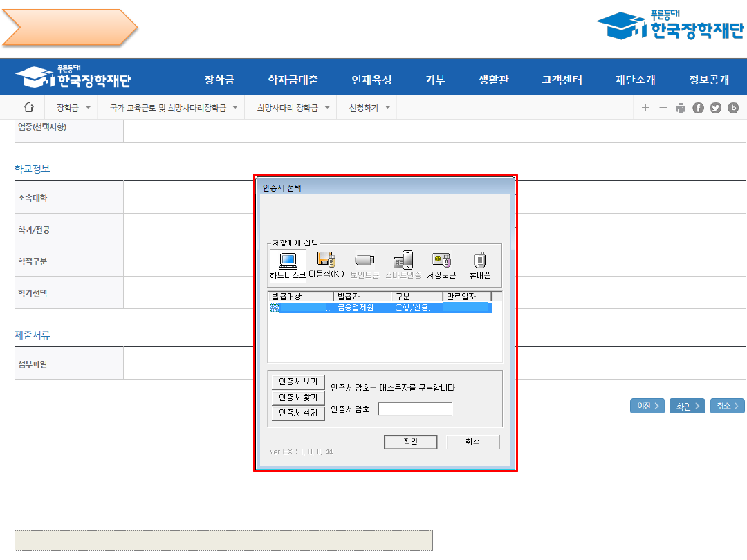Image resolution: width=747 pixels, height=560 pixels.
Task: Click the zoom in plus icon
Action: click(645, 108)
